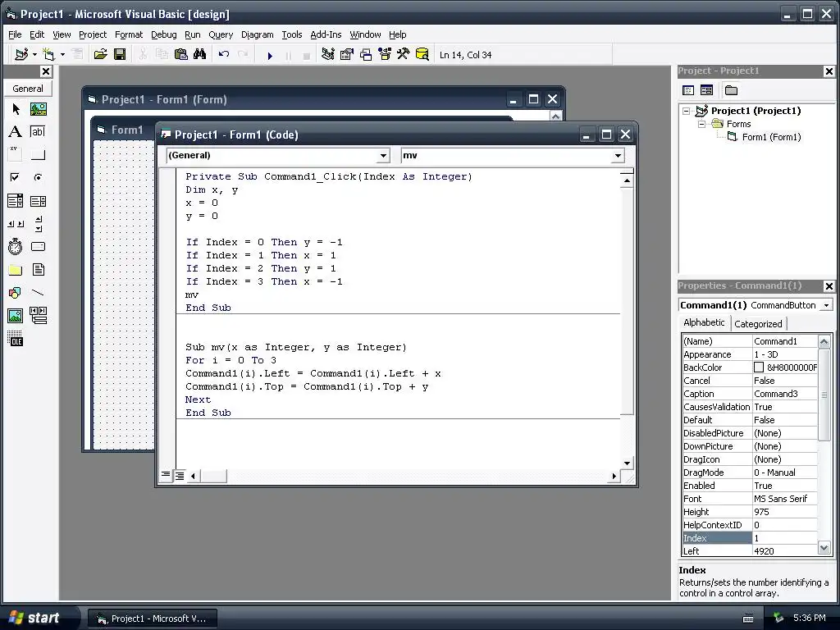Select the OptionButton control tool
Screen dimensions: 840x630
[38, 177]
